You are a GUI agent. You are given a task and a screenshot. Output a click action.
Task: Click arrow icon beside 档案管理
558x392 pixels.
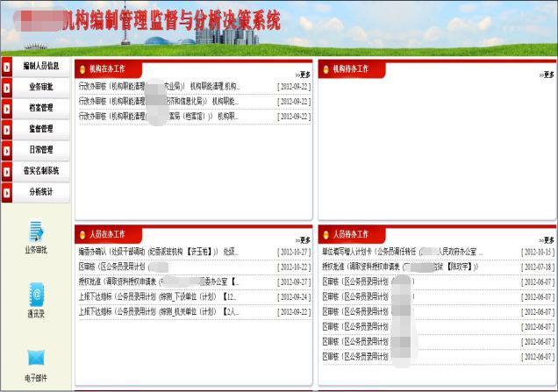coord(7,108)
